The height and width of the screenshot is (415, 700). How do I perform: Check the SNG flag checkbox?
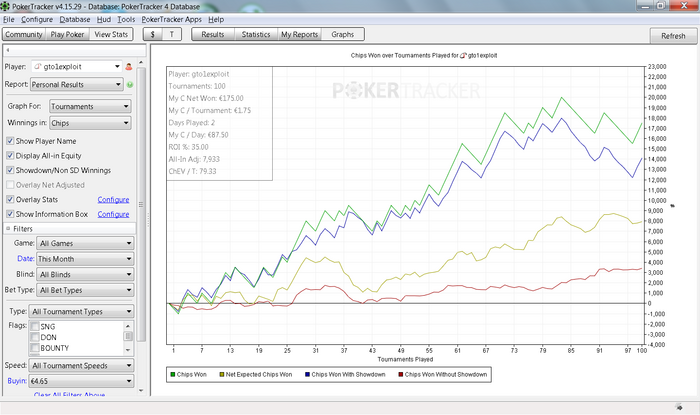35,327
